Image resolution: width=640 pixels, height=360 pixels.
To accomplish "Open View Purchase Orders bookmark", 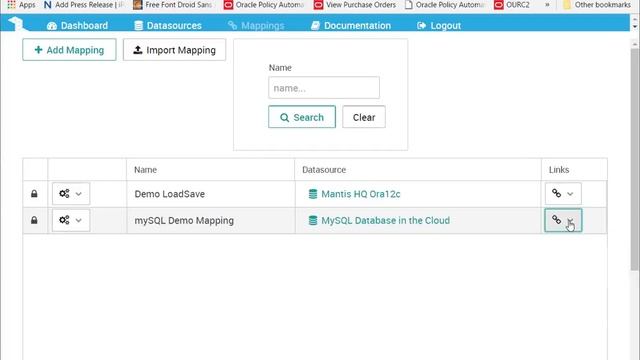I will click(x=355, y=5).
